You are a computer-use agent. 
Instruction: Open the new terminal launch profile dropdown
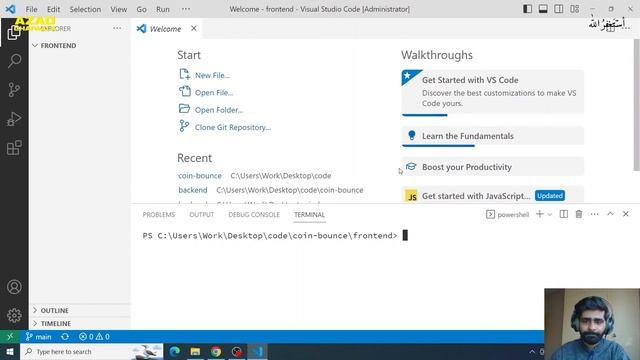pos(550,214)
